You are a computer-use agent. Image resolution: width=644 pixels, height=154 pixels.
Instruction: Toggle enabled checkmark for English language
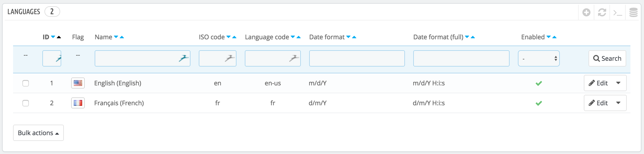coord(539,83)
